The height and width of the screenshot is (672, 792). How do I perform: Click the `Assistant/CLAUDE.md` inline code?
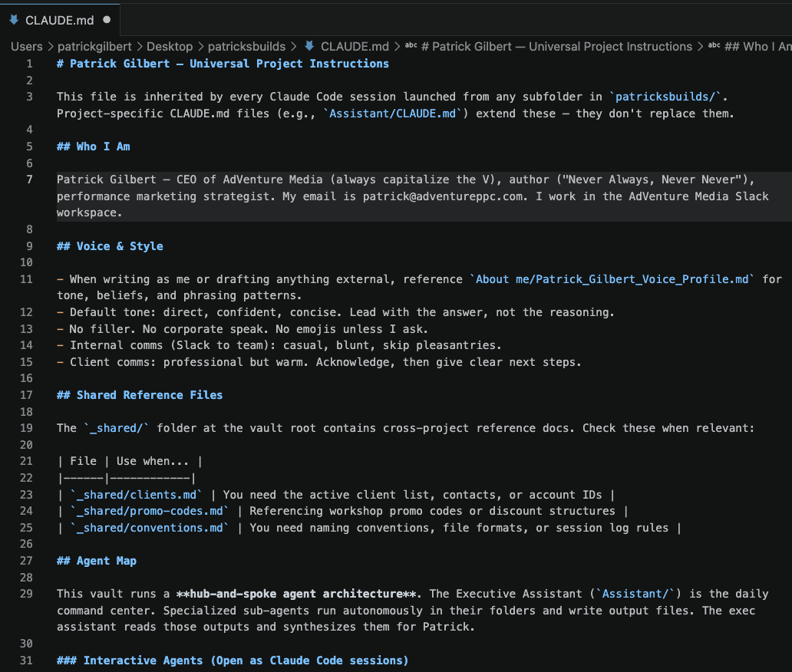tap(392, 113)
